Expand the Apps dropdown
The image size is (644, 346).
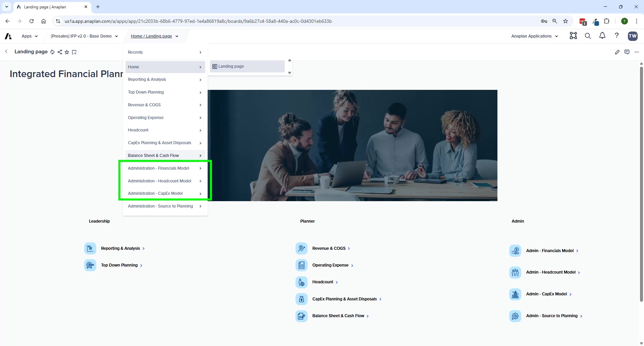(30, 36)
